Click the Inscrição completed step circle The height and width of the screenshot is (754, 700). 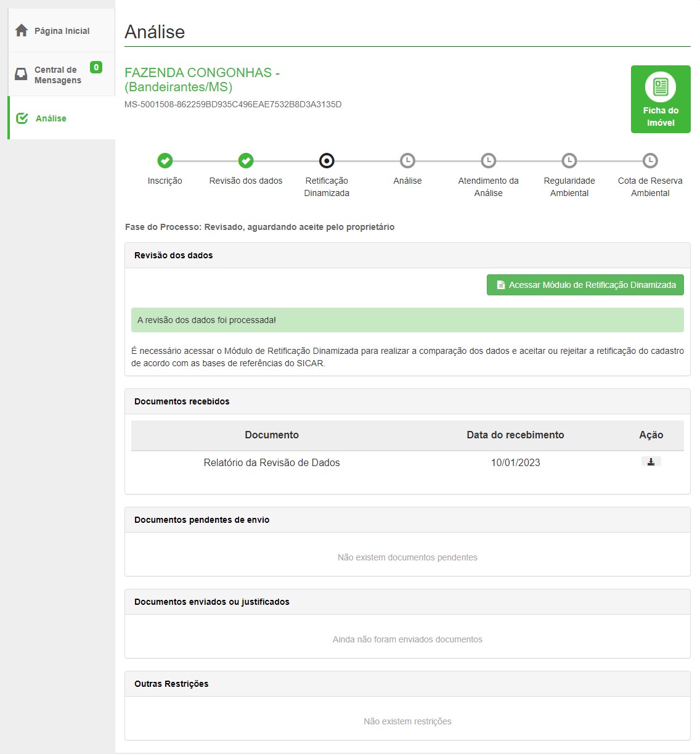[165, 161]
